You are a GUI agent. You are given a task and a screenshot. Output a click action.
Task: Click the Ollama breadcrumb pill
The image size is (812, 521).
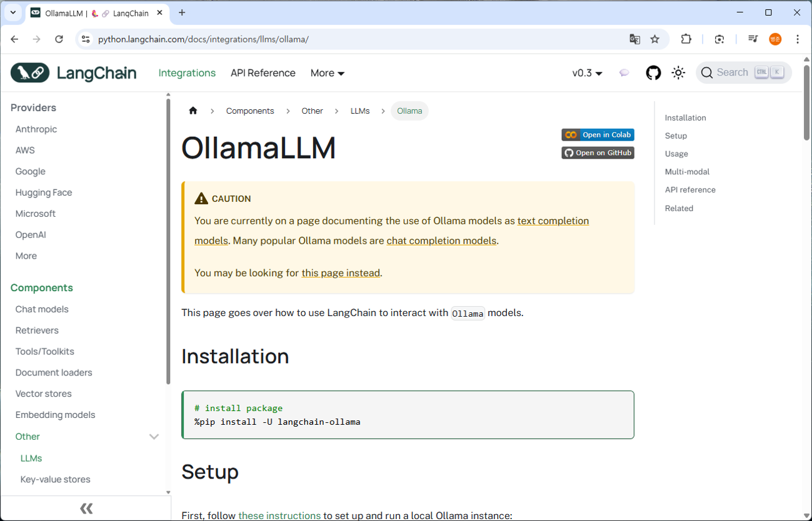pyautogui.click(x=409, y=111)
